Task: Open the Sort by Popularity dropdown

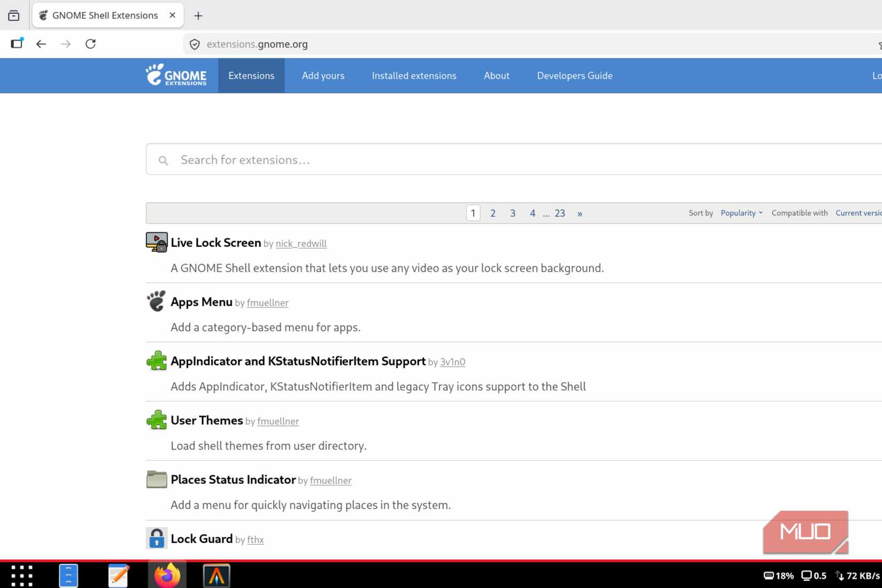Action: 741,213
